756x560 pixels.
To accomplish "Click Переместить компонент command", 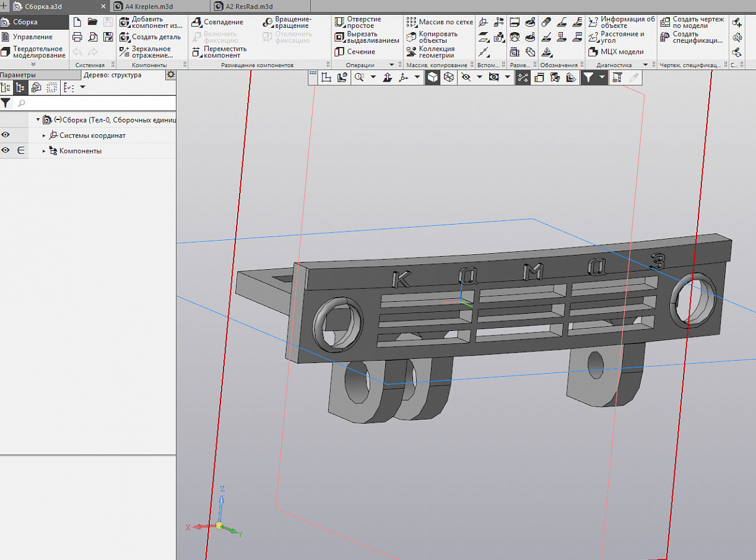I will pos(219,52).
